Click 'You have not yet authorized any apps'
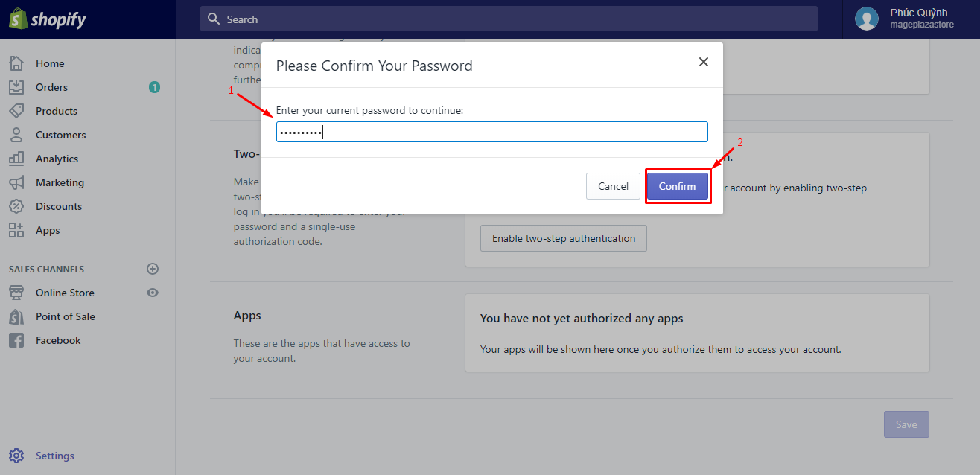Viewport: 980px width, 475px height. click(x=582, y=318)
